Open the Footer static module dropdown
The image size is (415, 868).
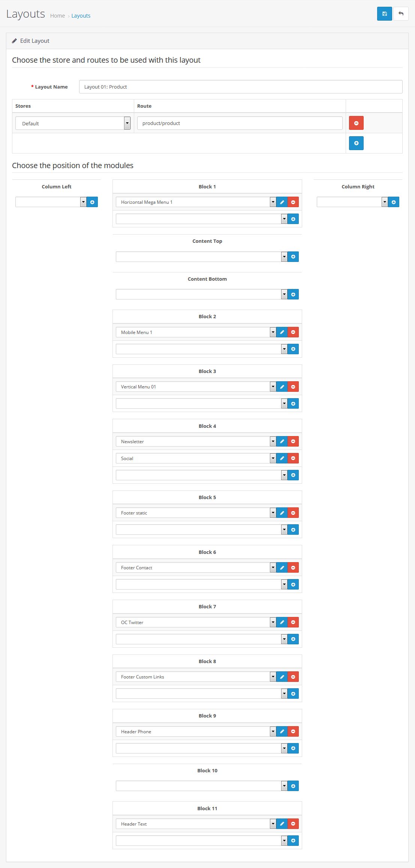(x=196, y=513)
